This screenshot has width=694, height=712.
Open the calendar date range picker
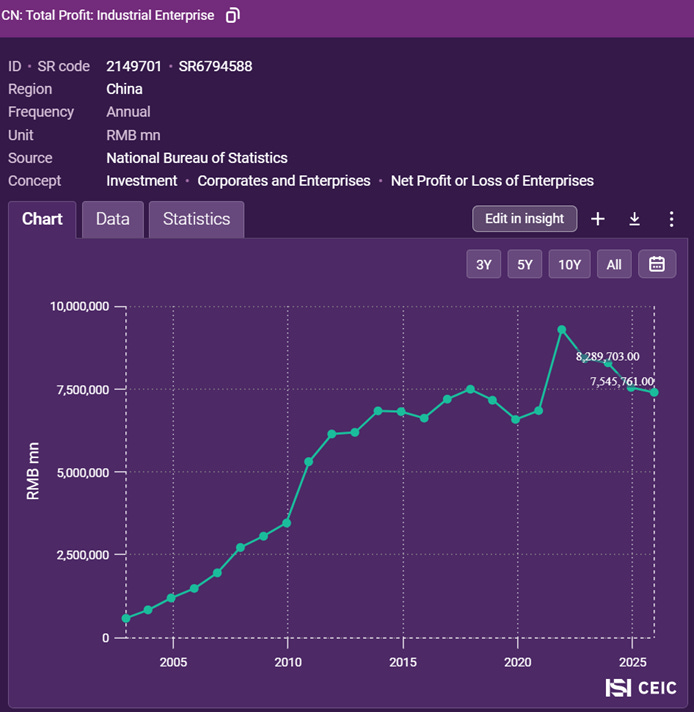(x=657, y=264)
